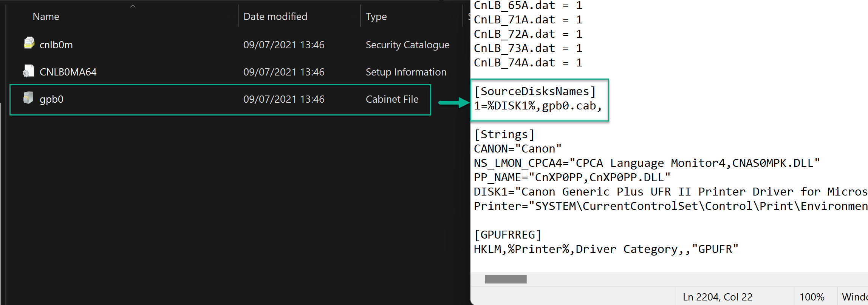Click the Ln 2204, Col 22 status indicator
This screenshot has height=305, width=868.
point(717,297)
